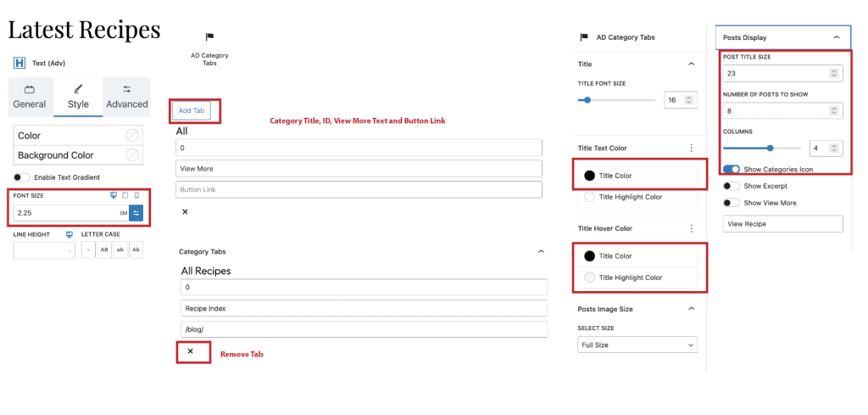The height and width of the screenshot is (415, 868).
Task: Select mobile device icon for font size
Action: click(136, 195)
